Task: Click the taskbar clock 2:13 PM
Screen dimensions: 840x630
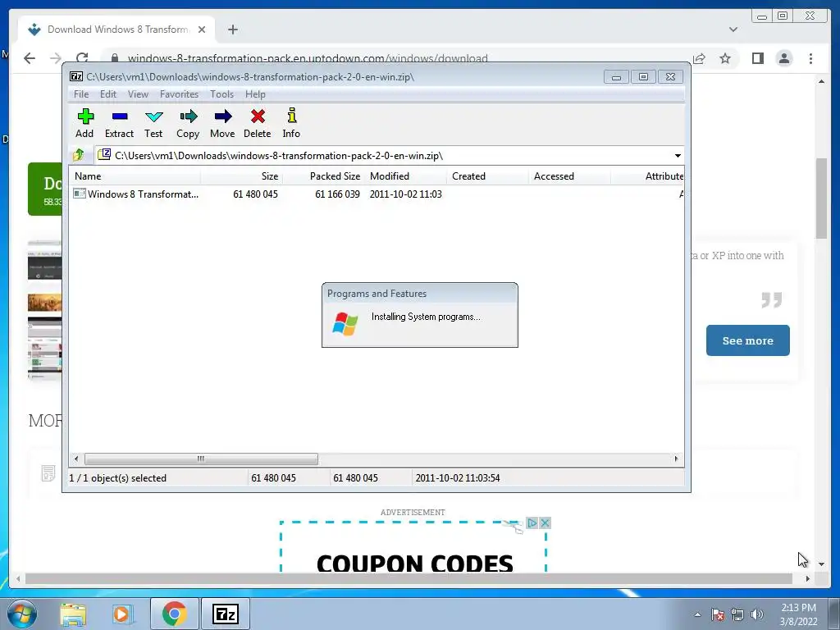Action: coord(798,608)
